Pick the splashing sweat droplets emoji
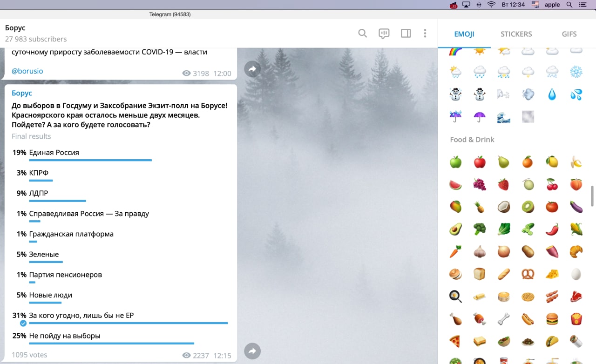 (576, 94)
